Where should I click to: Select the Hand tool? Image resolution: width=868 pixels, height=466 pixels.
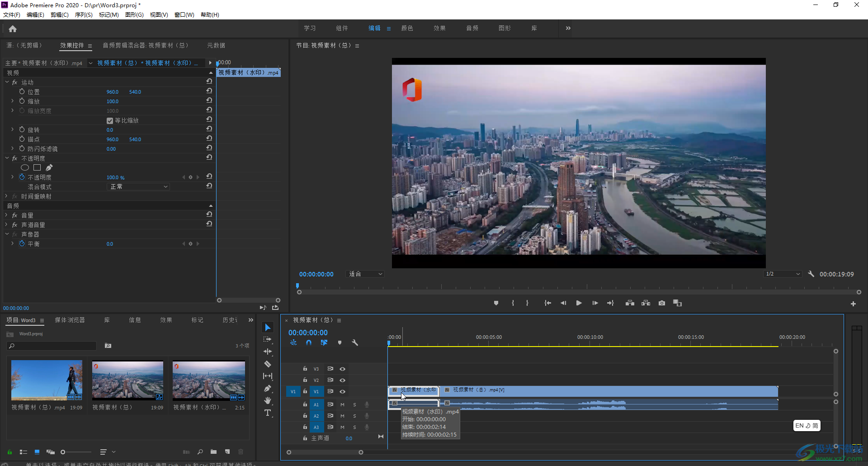pyautogui.click(x=268, y=400)
